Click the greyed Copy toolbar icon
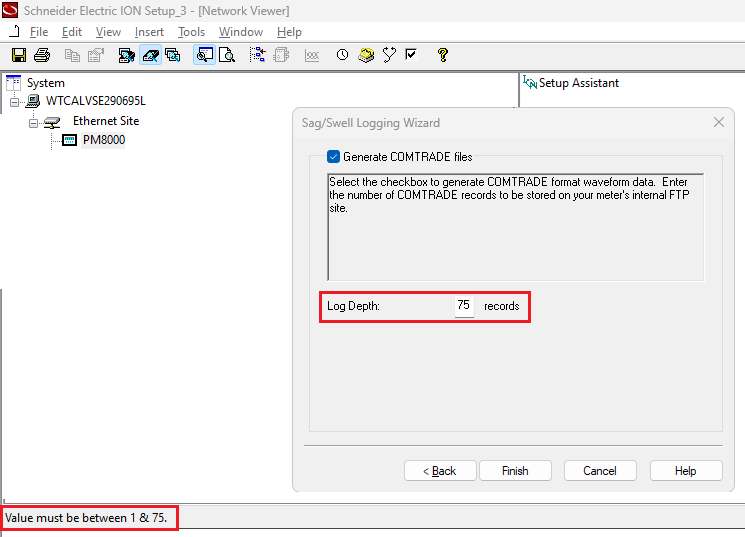Screen dimensions: 745x537 (72, 56)
